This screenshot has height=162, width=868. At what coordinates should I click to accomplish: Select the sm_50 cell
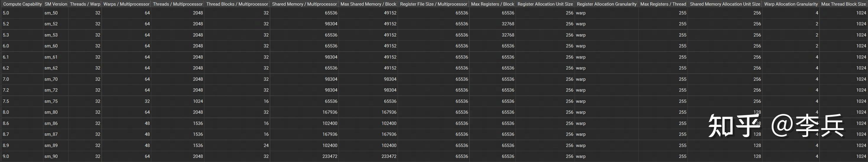(51, 13)
